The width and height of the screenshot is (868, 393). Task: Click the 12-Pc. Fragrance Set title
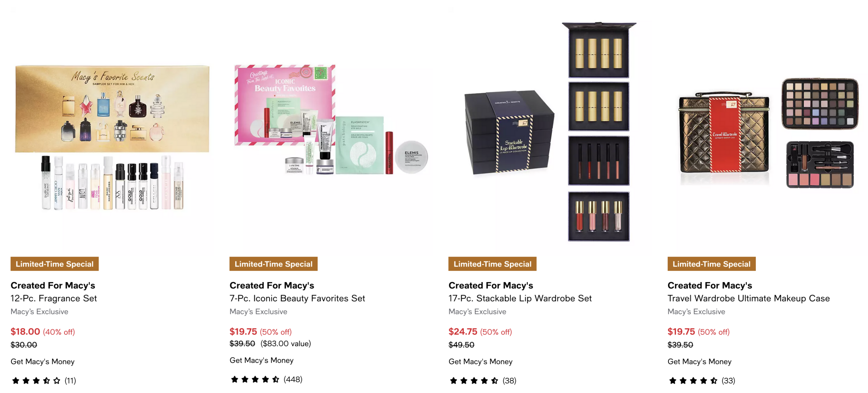coord(54,298)
